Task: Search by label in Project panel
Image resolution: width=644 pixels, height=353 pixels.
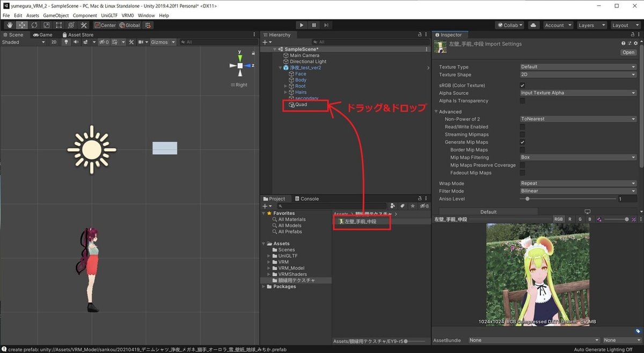Action: (x=402, y=205)
